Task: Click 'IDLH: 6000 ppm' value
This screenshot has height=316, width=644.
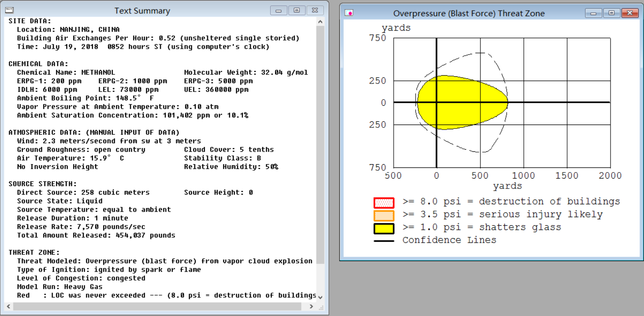Action: click(47, 90)
